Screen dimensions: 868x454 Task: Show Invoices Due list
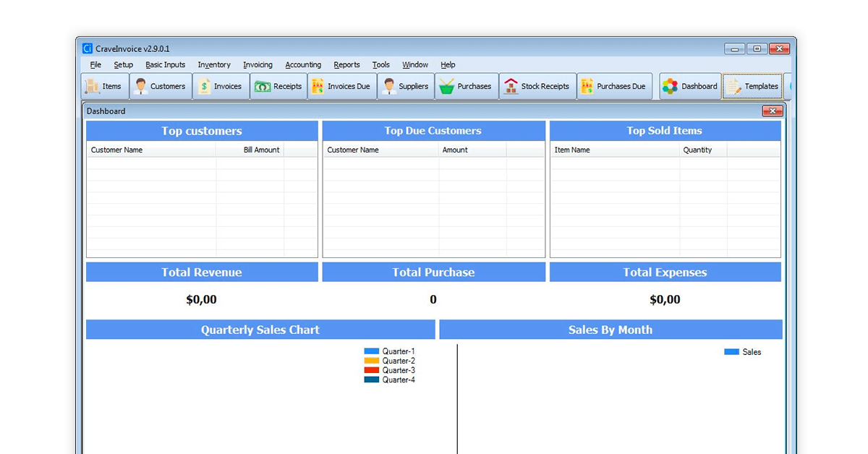(342, 86)
